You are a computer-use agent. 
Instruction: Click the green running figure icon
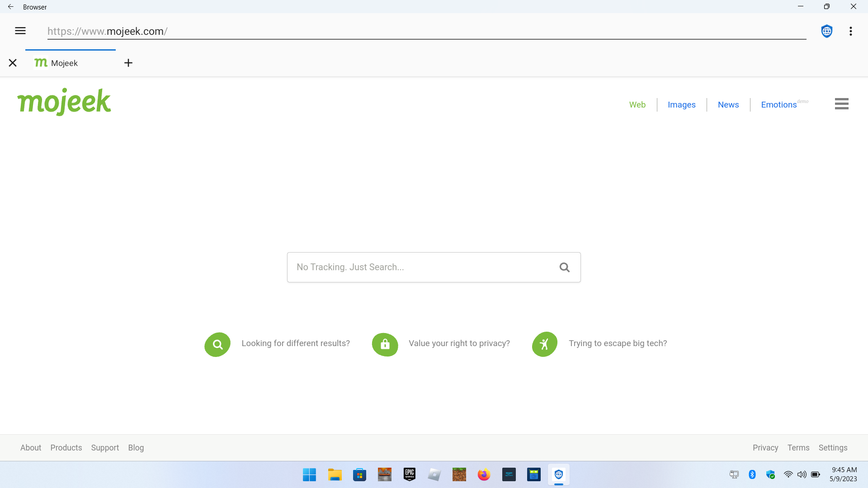click(x=545, y=344)
